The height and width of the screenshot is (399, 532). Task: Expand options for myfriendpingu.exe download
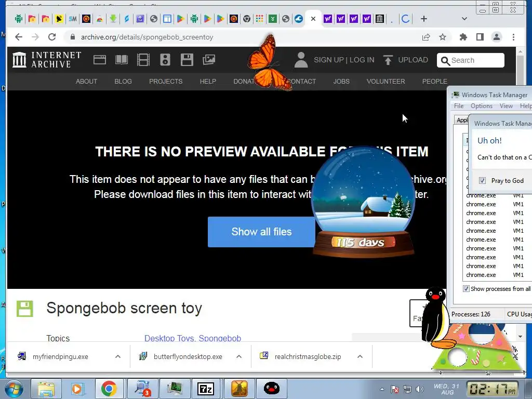coord(118,356)
